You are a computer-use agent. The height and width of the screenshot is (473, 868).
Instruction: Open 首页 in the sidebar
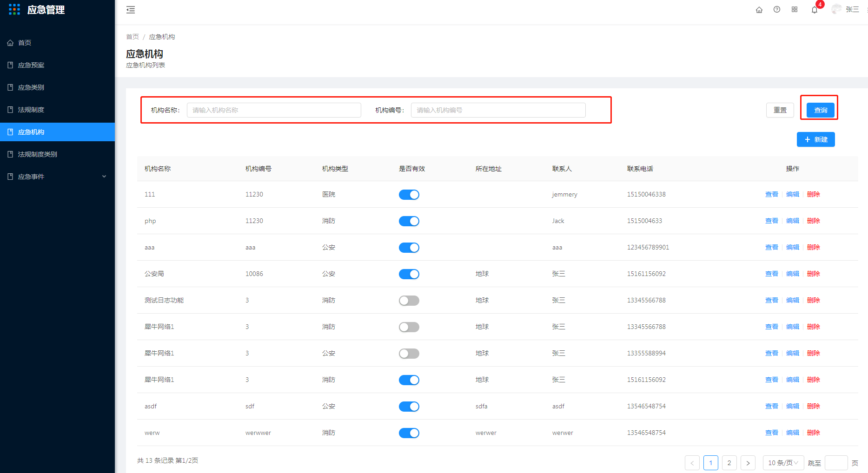coord(57,43)
